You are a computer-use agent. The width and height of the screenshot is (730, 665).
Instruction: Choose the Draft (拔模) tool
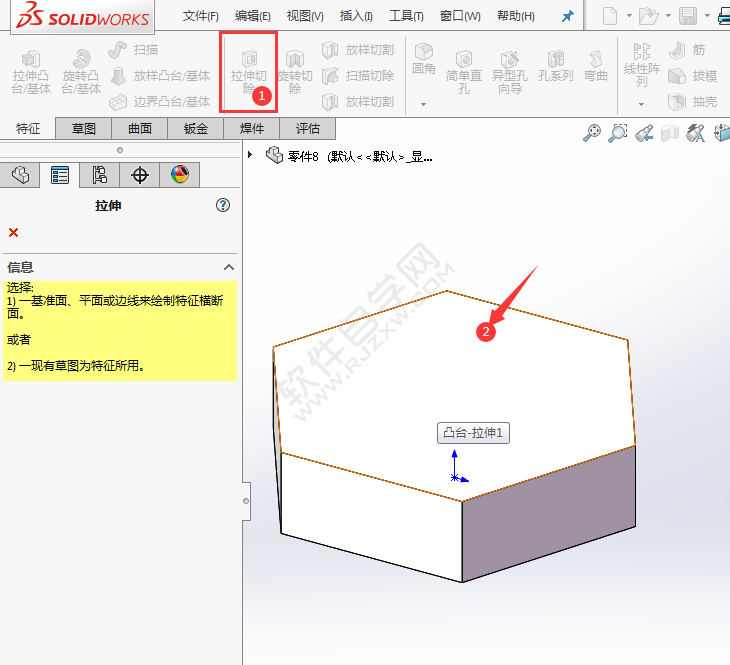tap(692, 75)
